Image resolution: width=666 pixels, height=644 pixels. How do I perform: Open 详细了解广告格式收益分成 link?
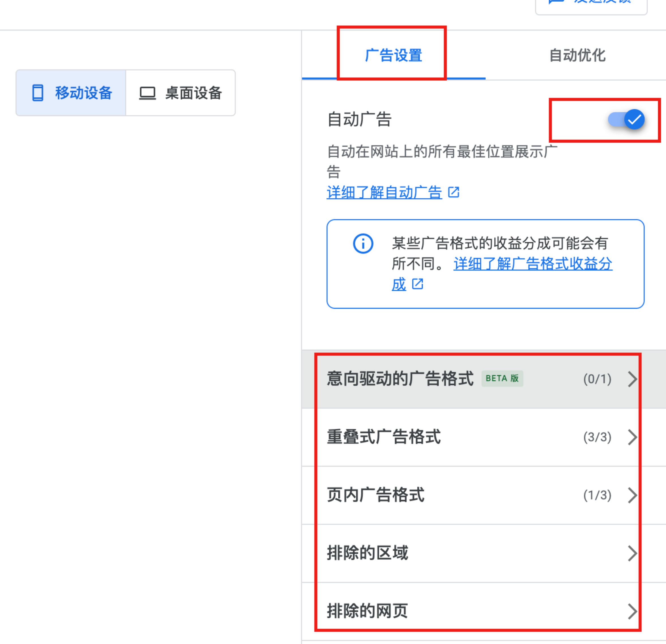(533, 264)
